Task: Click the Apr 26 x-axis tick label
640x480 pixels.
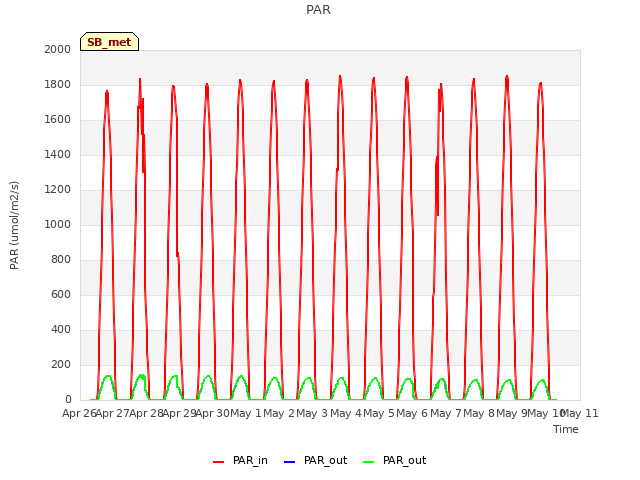Action: click(79, 413)
